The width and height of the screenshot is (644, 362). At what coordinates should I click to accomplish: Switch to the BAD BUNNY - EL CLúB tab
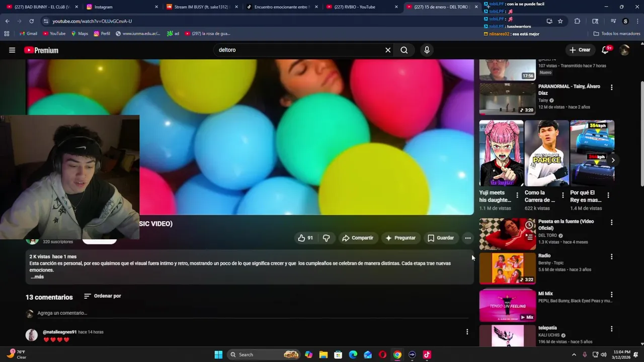(x=42, y=7)
